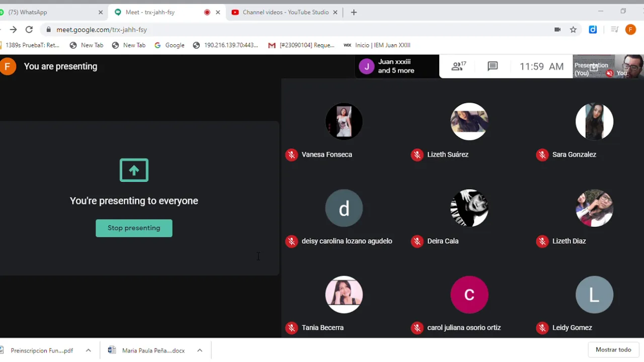Viewport: 644px width, 362px height.
Task: Click the 11:59 AM clock in the meeting bar
Action: coord(541,66)
